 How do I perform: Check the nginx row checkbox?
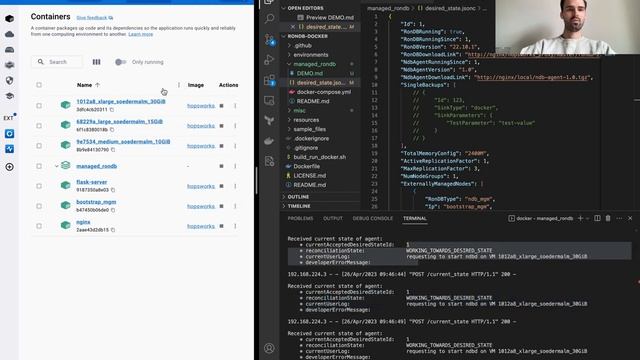click(x=39, y=226)
